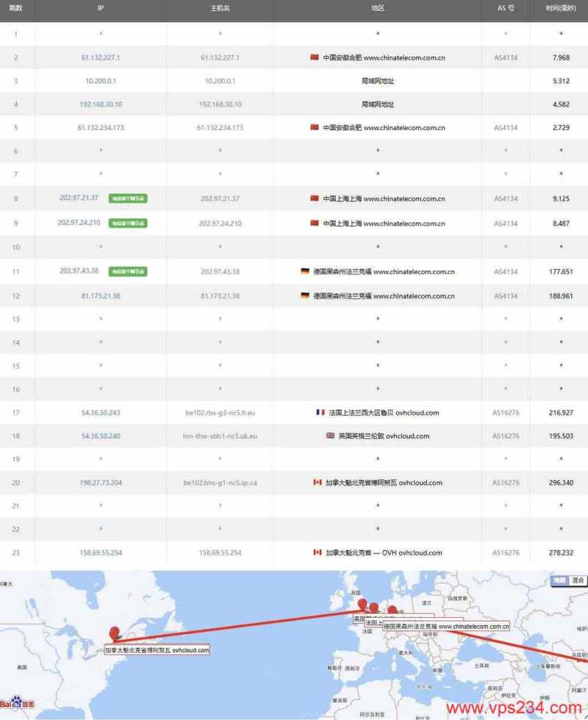
Task: Switch the map to 混合 view
Action: [578, 581]
